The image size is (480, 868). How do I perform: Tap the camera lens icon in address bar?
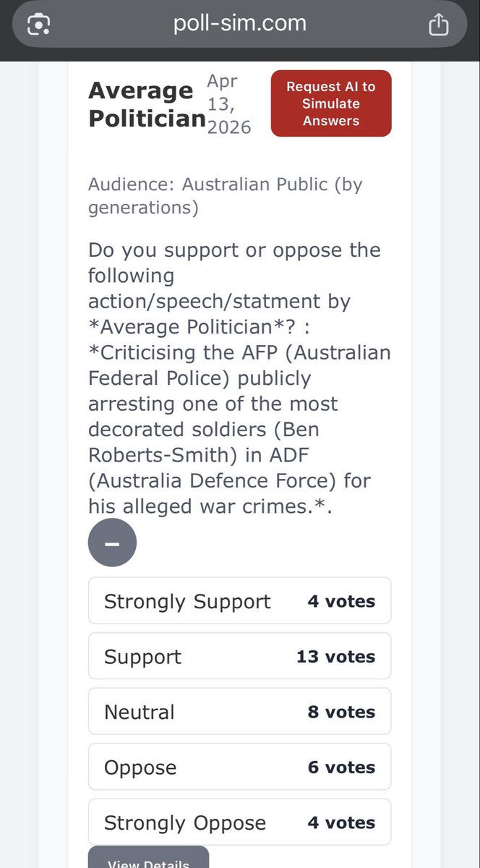click(37, 25)
